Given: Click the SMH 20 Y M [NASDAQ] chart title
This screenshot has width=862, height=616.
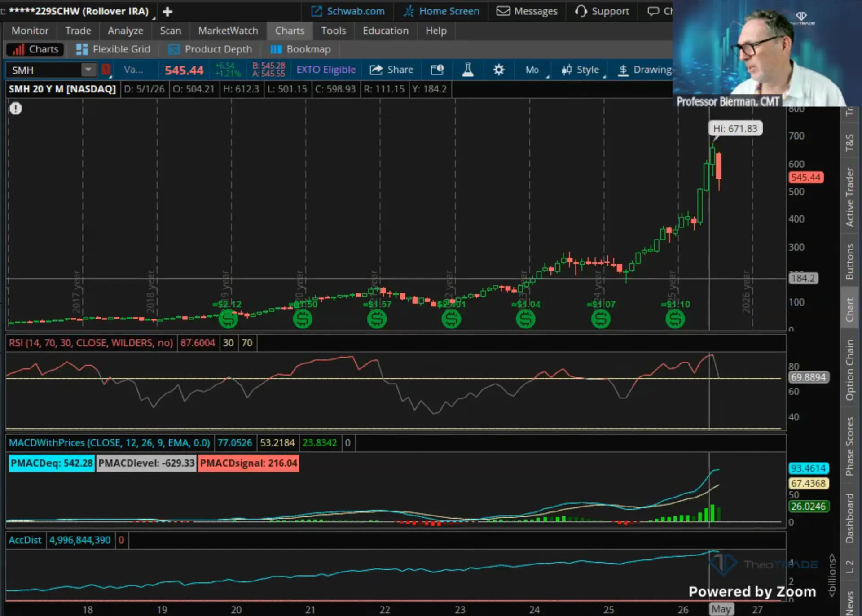Looking at the screenshot, I should [x=62, y=89].
